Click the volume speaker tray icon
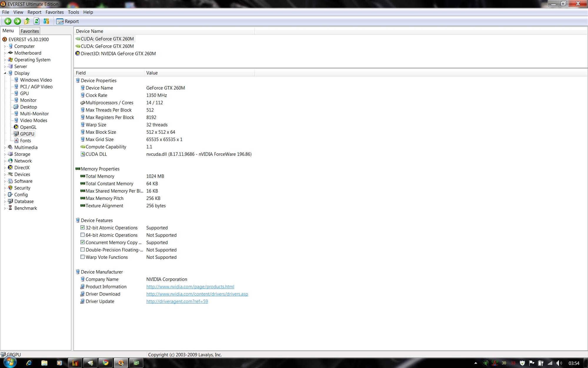Viewport: 588px width, 368px height. tap(559, 363)
